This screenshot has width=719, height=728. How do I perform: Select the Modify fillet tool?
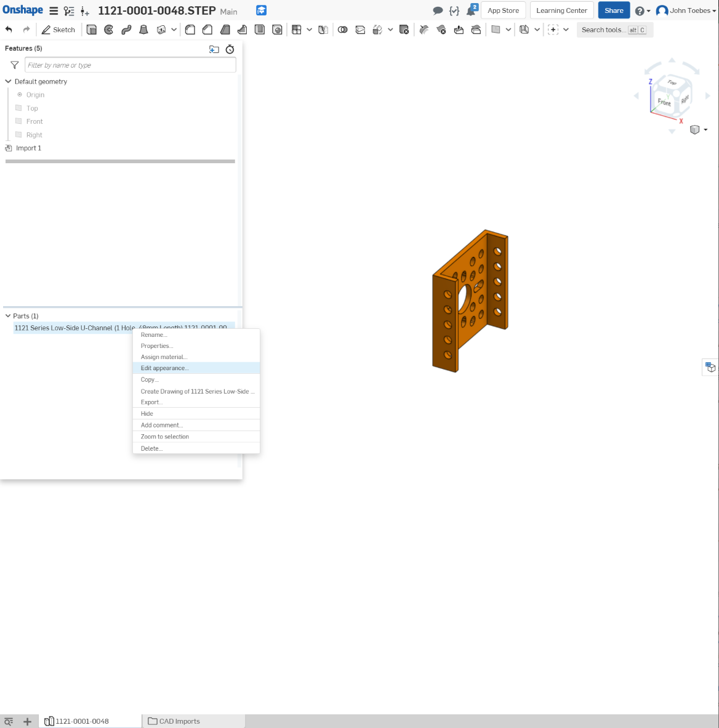tap(424, 30)
